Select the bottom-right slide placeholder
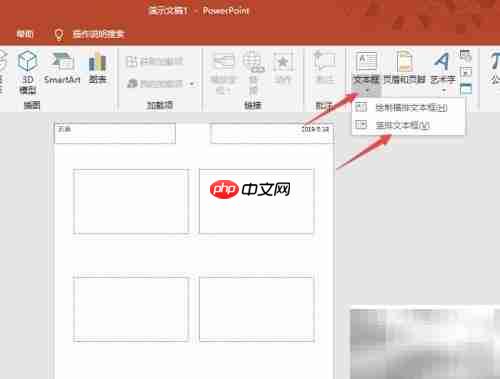 [256, 309]
